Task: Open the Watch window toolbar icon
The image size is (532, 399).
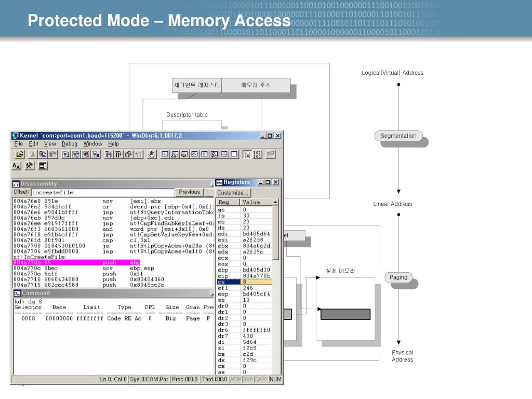Action: 175,154
